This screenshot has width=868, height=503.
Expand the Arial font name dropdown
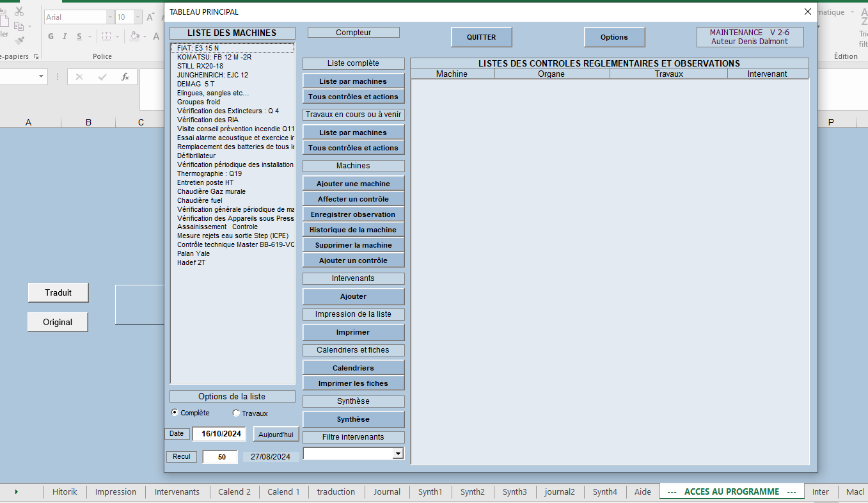click(111, 17)
